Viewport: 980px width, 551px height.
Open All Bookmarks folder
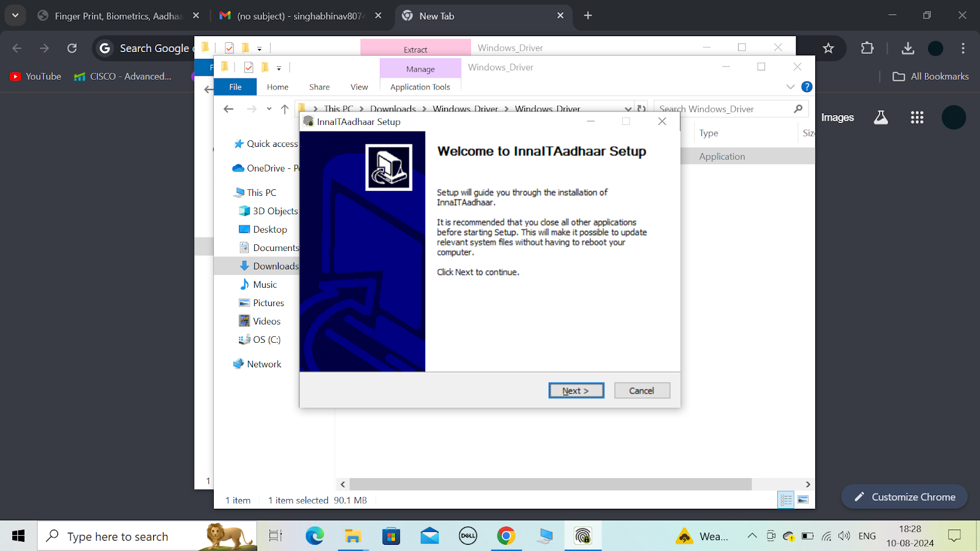pos(931,77)
